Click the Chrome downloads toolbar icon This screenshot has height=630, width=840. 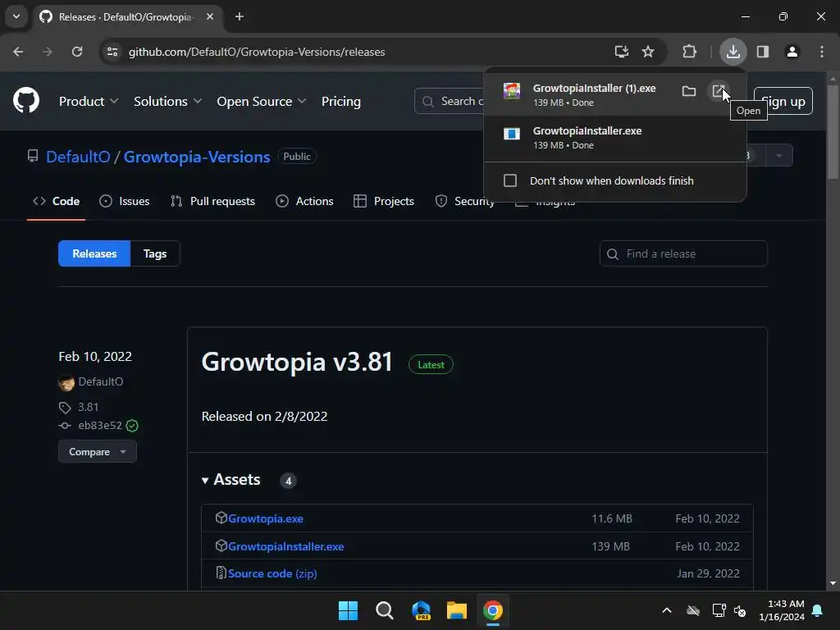click(x=733, y=52)
